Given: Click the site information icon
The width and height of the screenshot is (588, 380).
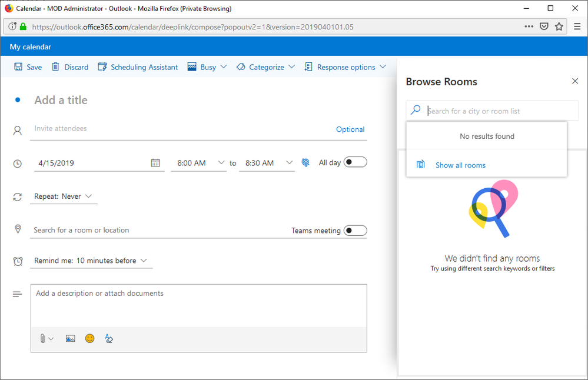Looking at the screenshot, I should 12,26.
